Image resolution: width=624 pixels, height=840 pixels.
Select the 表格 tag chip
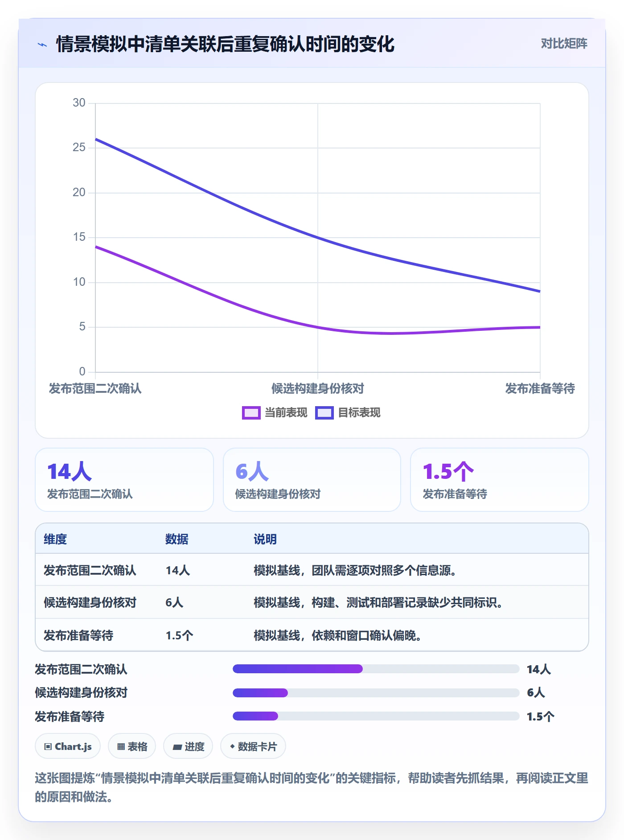click(132, 746)
